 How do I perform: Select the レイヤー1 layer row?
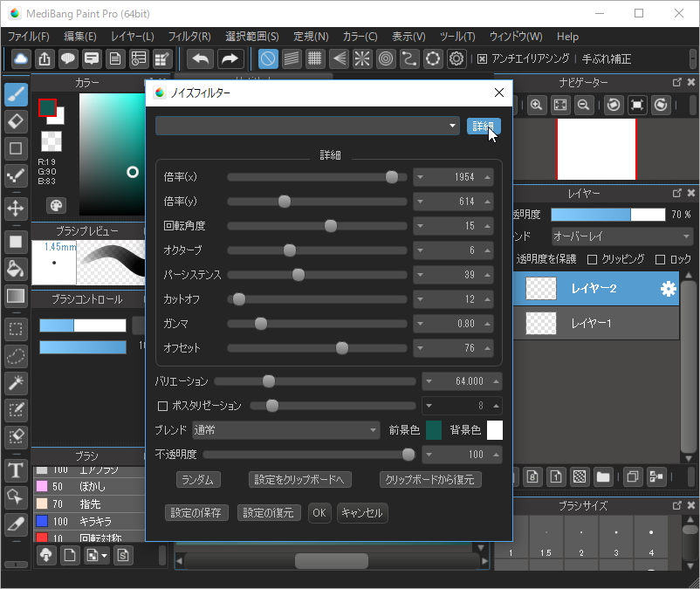pos(596,323)
